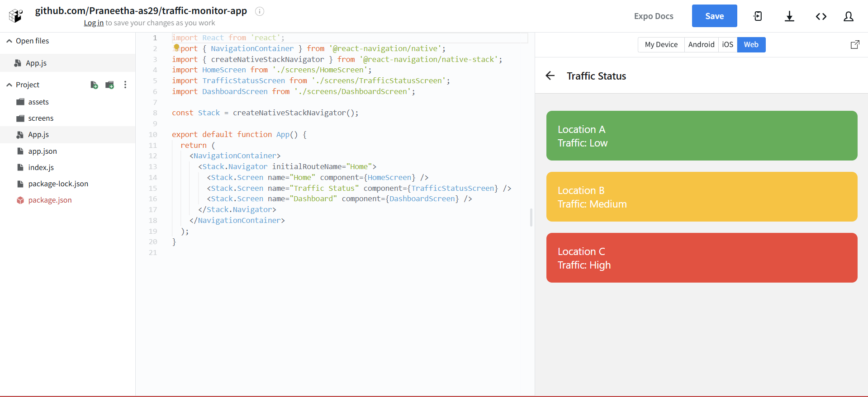The height and width of the screenshot is (397, 868).
Task: Click the package.json file icon
Action: coord(20,200)
